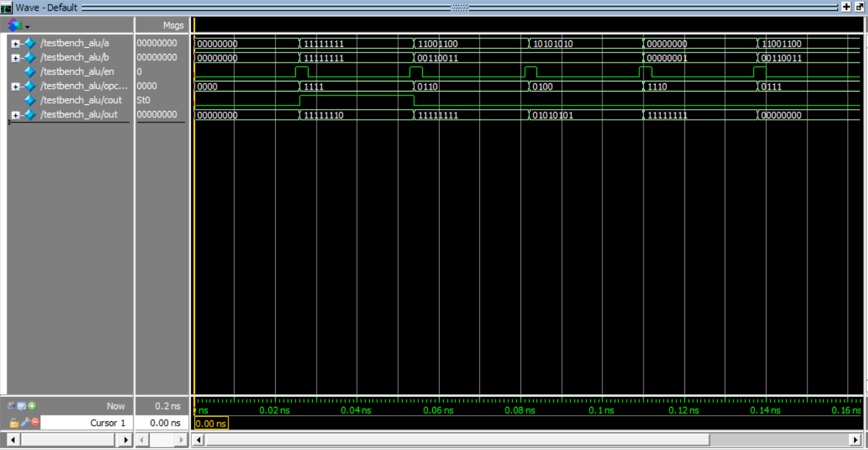Click output waveform value 01010101
Image resolution: width=868 pixels, height=450 pixels.
click(x=553, y=116)
